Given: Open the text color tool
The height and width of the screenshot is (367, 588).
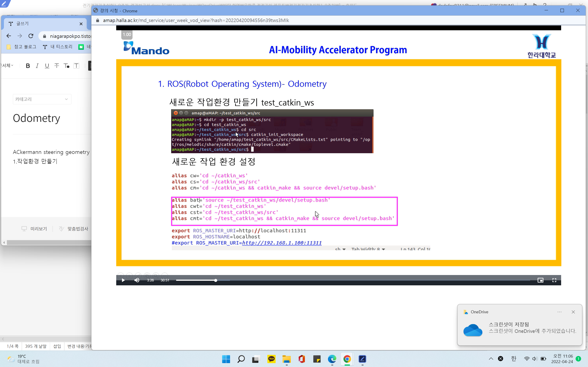Looking at the screenshot, I should click(x=66, y=66).
